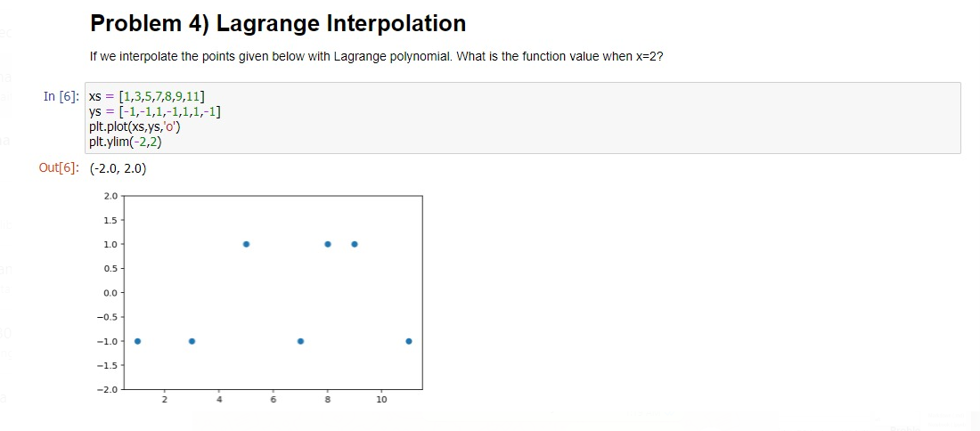Click the plt.ylim(-2,2) code line
The image size is (980, 431).
[x=130, y=142]
